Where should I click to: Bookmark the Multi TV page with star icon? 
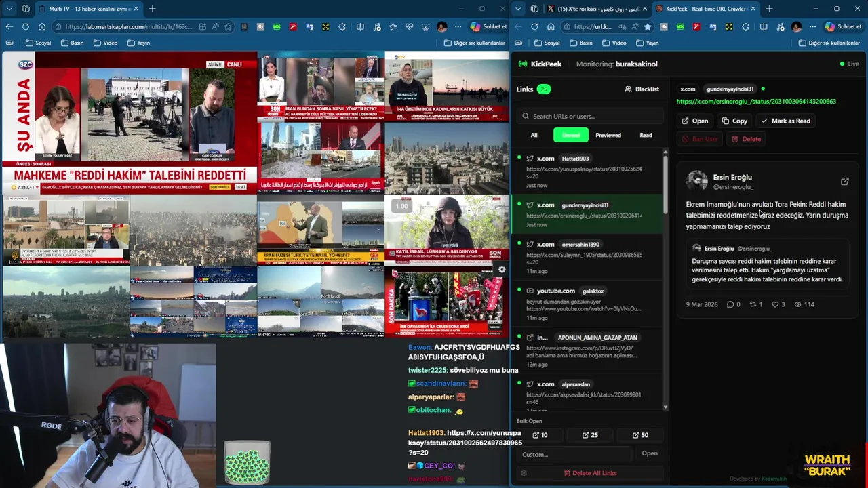point(228,26)
